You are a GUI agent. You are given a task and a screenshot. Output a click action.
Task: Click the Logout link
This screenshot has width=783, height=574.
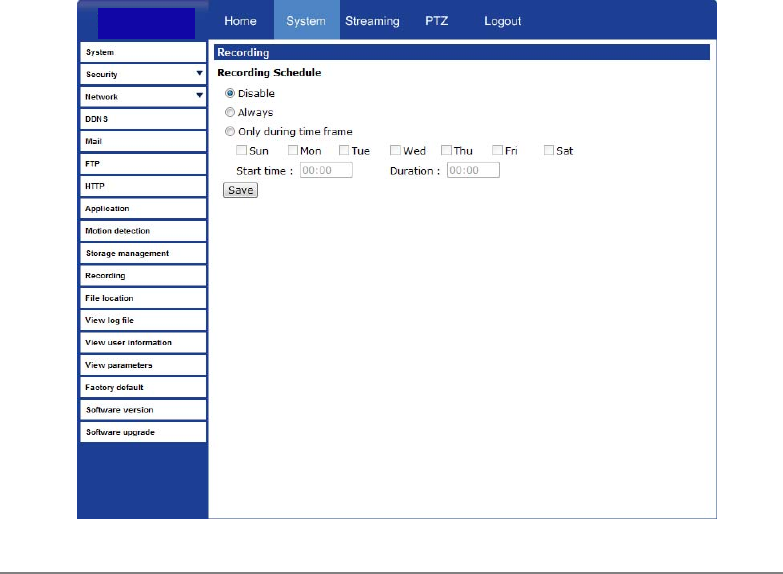(x=502, y=21)
